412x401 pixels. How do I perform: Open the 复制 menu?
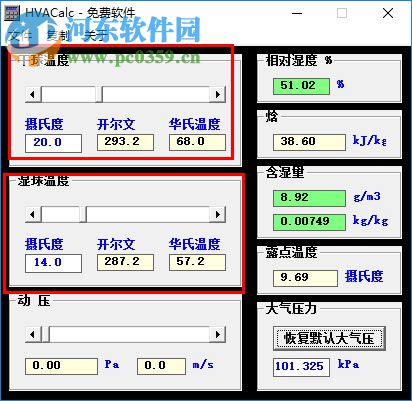tap(58, 35)
